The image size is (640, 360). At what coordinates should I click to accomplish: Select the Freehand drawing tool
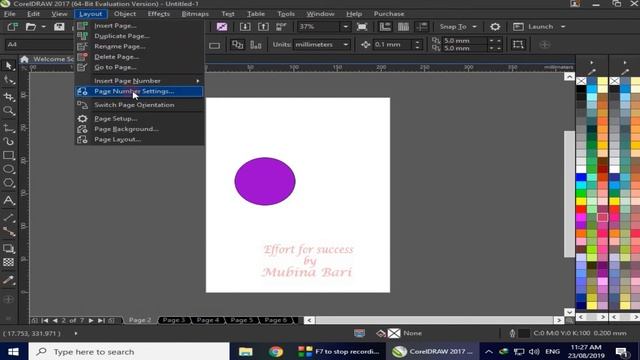(9, 128)
